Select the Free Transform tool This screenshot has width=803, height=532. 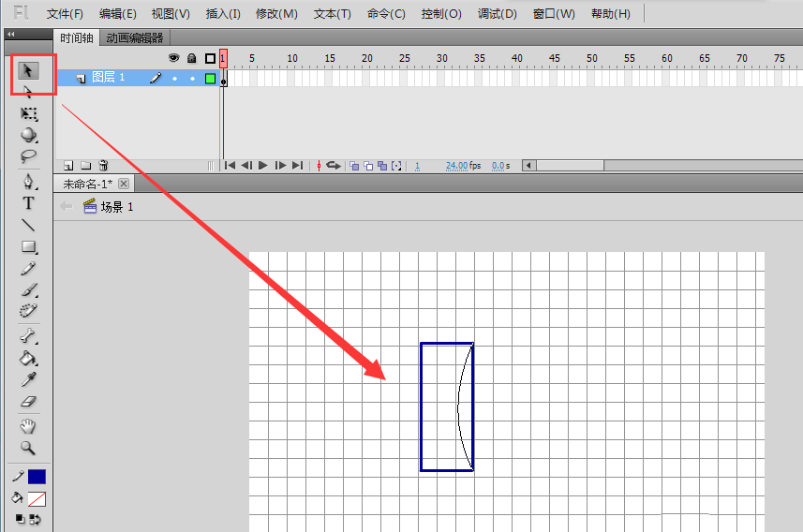pyautogui.click(x=29, y=113)
